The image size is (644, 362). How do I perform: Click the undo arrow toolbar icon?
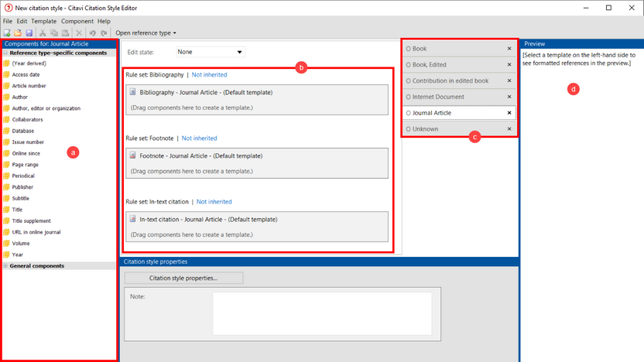point(92,32)
